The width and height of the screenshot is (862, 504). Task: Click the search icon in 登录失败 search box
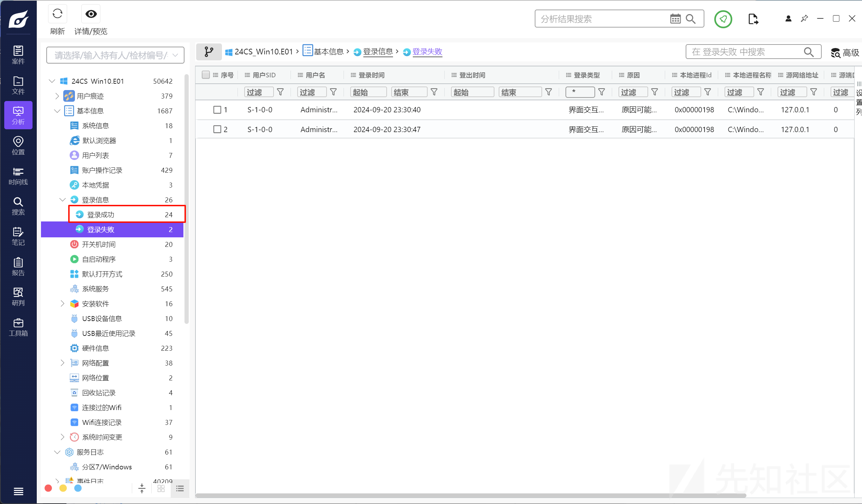(x=809, y=52)
